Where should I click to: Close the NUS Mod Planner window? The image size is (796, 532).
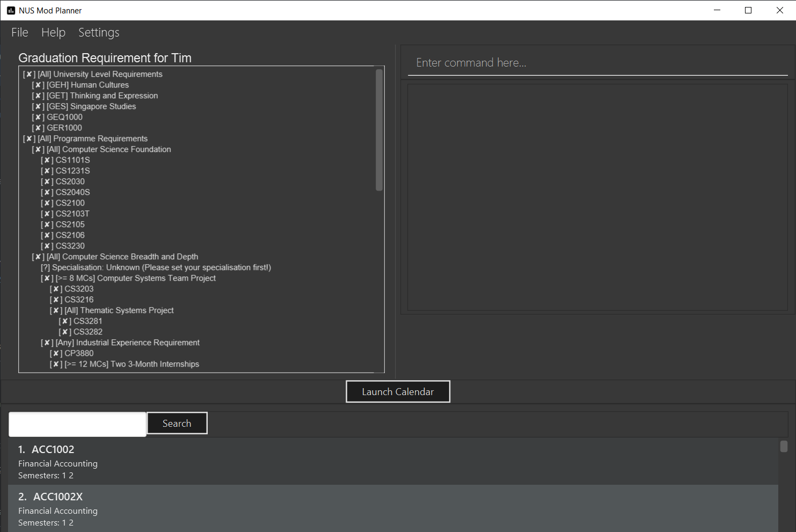point(780,10)
